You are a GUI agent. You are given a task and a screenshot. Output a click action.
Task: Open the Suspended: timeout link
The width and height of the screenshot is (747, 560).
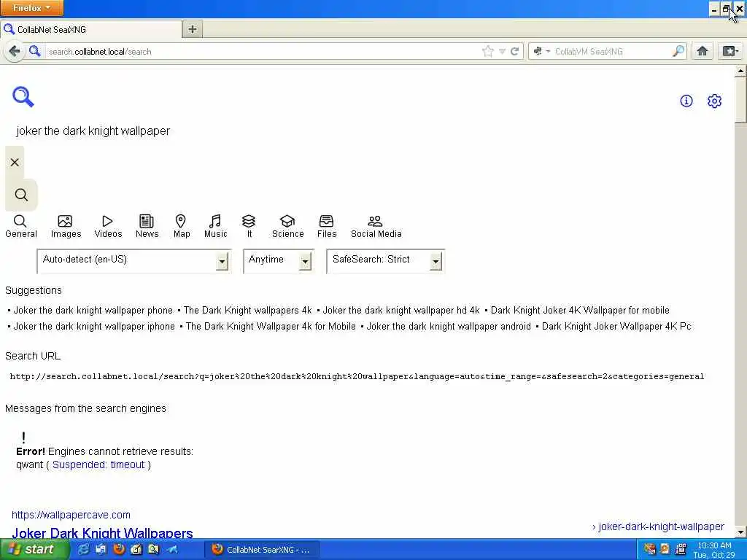click(98, 464)
